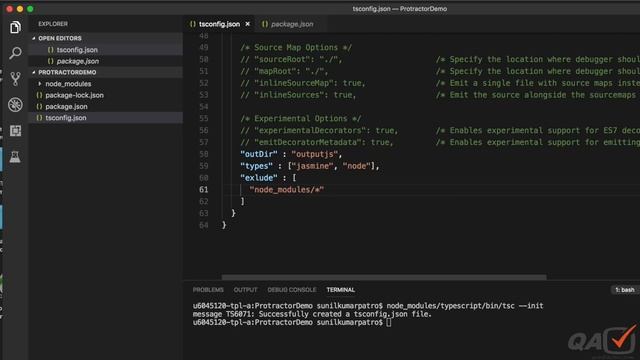Click the macOS yellow minimize window button
Viewport: 640px width, 360px height.
point(20,9)
